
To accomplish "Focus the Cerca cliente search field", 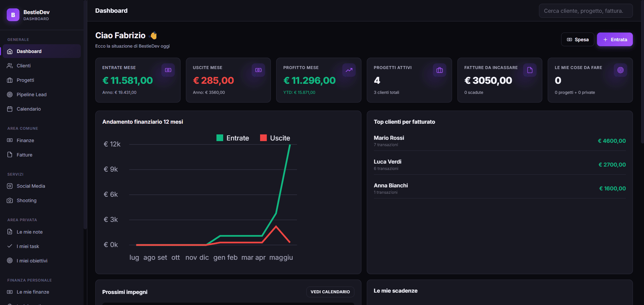I will pyautogui.click(x=586, y=11).
